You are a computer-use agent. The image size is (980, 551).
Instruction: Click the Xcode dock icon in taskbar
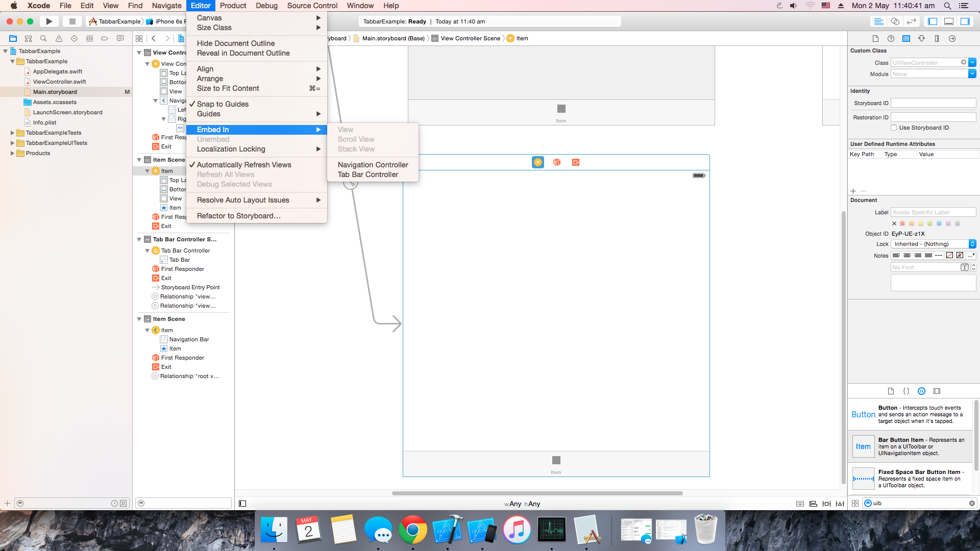pos(448,530)
